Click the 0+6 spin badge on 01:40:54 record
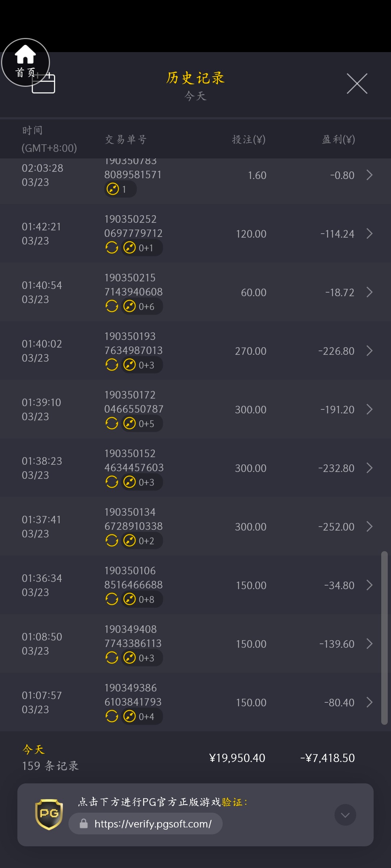Screen dimensions: 391x868 (142, 306)
